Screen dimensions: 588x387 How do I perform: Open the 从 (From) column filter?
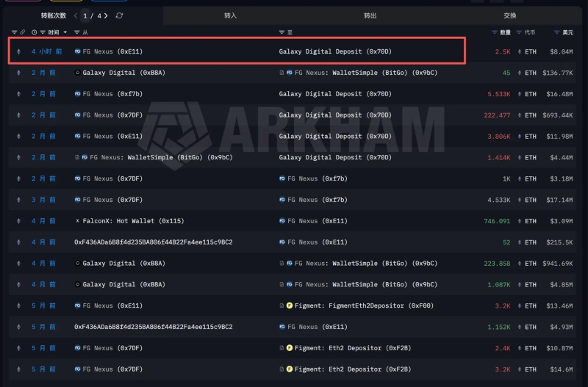77,32
